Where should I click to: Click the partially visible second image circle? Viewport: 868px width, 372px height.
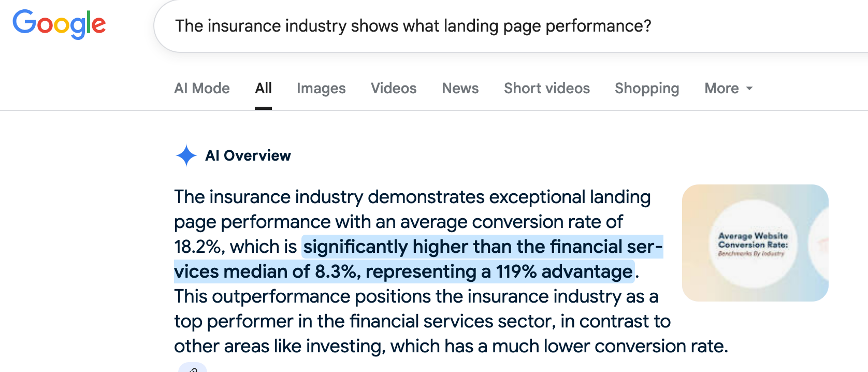click(819, 243)
